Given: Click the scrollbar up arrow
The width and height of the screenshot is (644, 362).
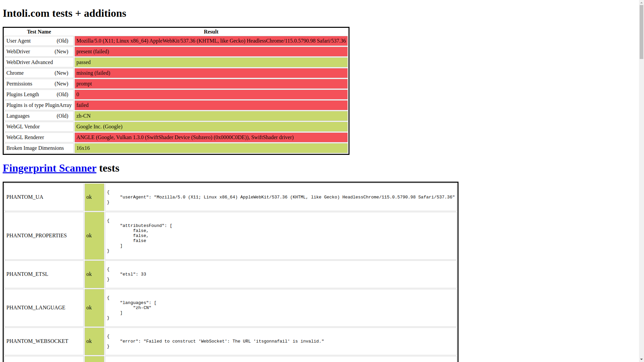Looking at the screenshot, I should [641, 3].
